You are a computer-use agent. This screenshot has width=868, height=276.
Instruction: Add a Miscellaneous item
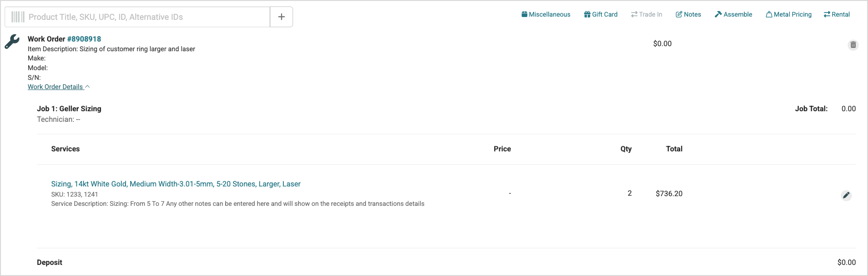(546, 14)
